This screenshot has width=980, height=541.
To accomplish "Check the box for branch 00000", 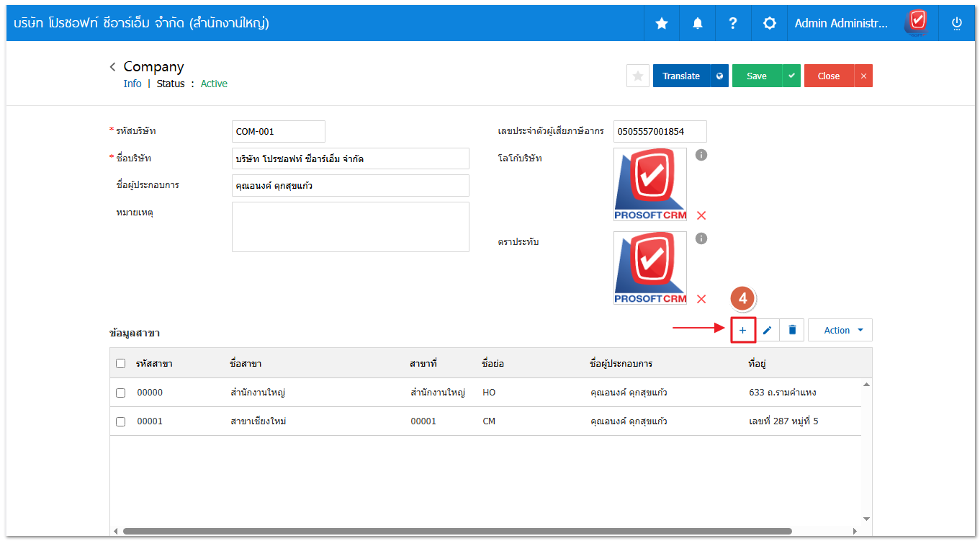I will click(120, 393).
